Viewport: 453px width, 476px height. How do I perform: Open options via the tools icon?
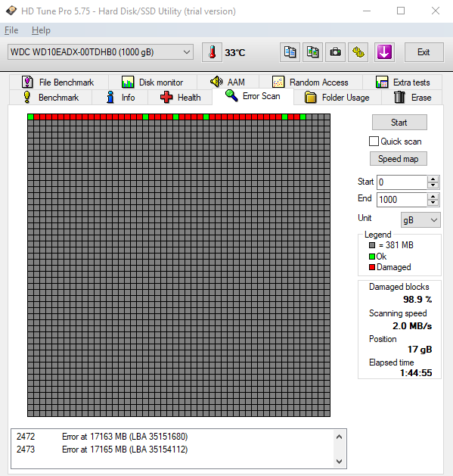pos(358,52)
